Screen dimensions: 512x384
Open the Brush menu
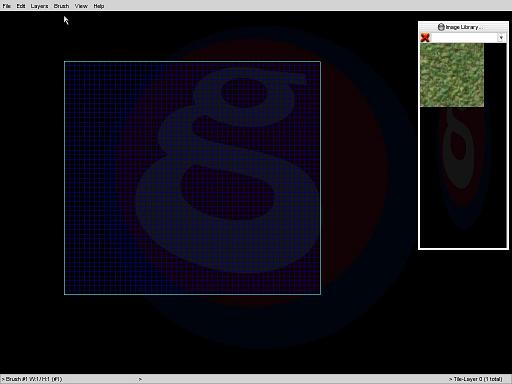61,6
